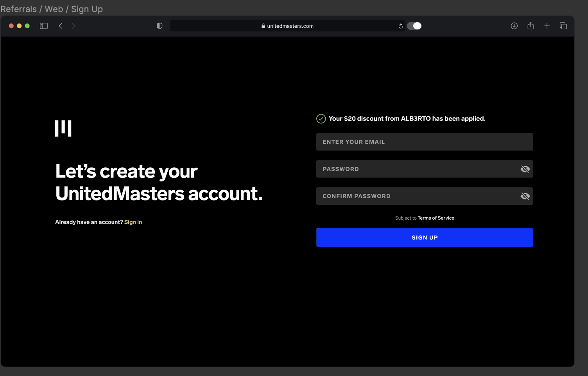Click the green discount checkmark icon
588x376 pixels.
click(x=321, y=118)
